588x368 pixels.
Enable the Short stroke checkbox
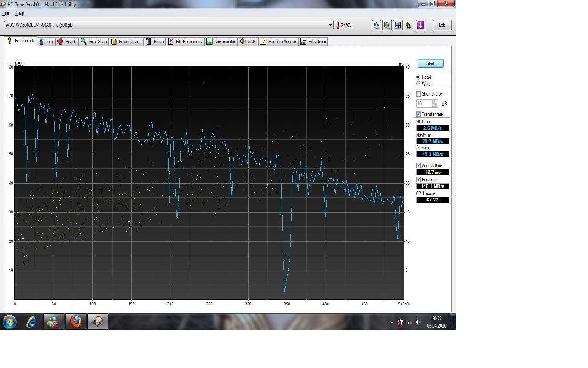click(x=418, y=94)
